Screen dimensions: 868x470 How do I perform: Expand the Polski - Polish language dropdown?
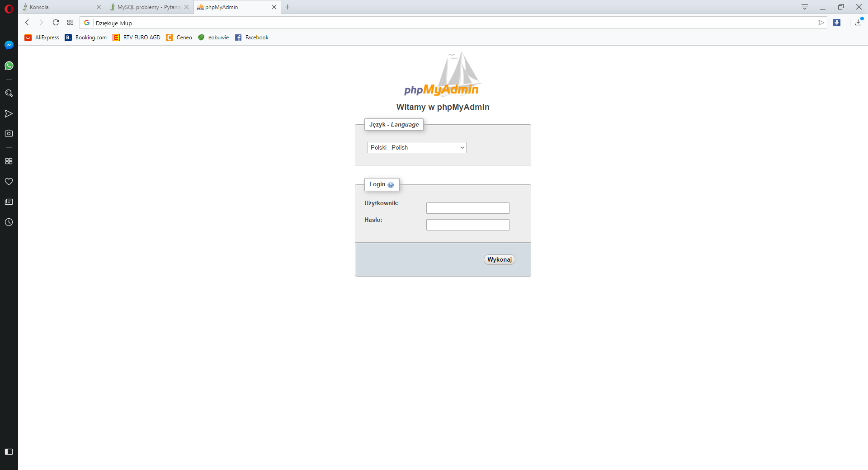tap(416, 148)
